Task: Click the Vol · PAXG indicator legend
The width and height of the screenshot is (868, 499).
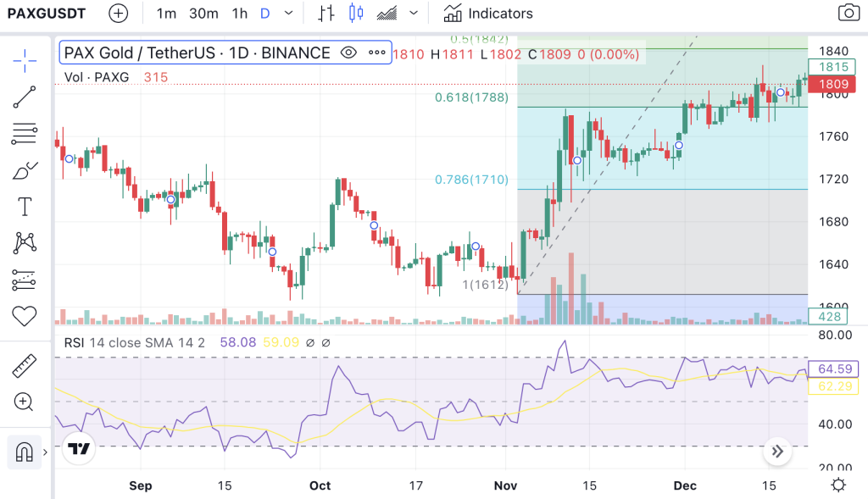Action: click(97, 77)
